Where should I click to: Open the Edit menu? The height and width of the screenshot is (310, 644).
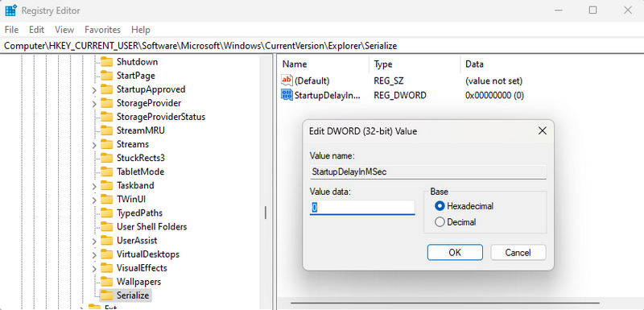(x=36, y=30)
